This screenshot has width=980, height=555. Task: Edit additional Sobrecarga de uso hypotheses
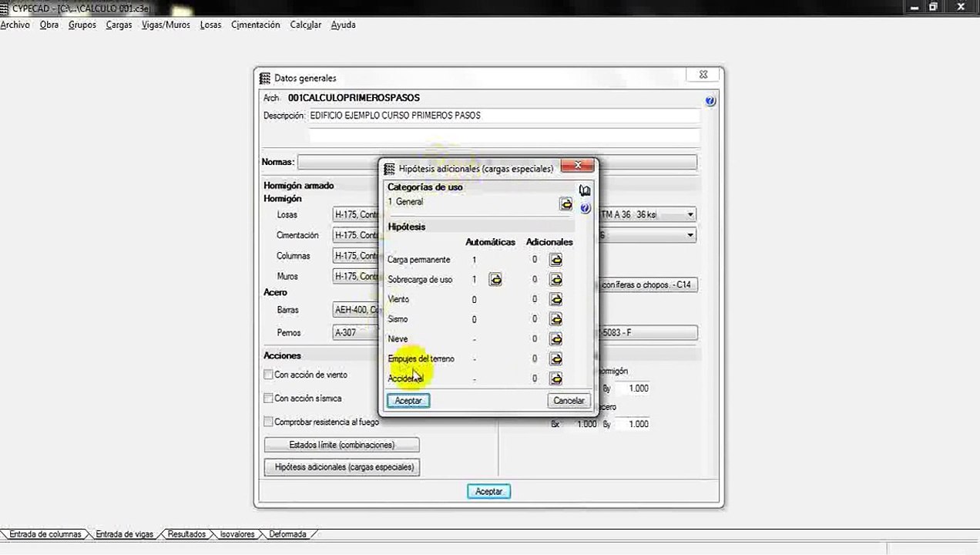point(555,280)
